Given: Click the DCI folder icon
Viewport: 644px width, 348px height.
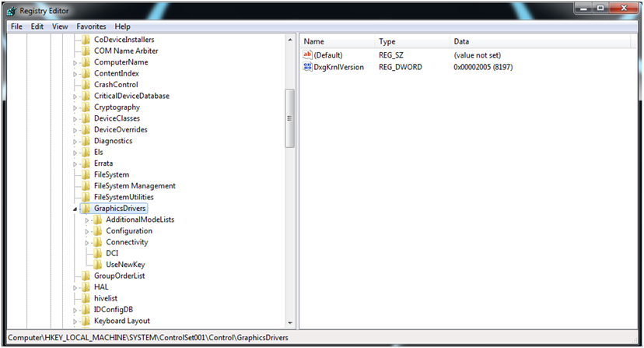Looking at the screenshot, I should [97, 253].
